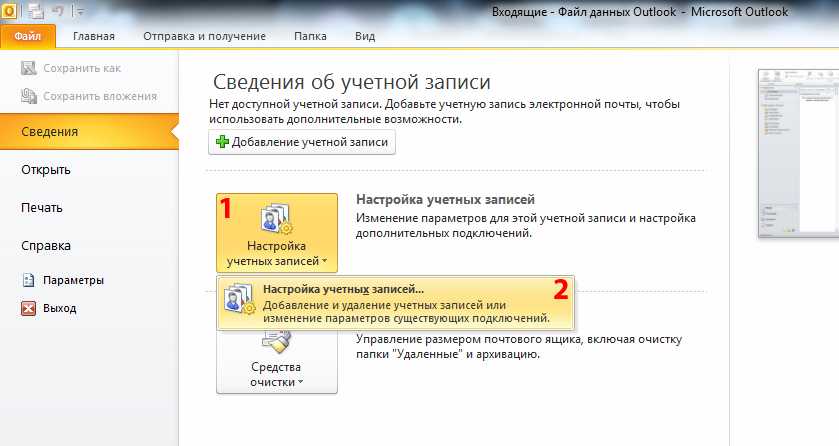This screenshot has width=839, height=446.
Task: Click the text starting Нет доступной учетной записи
Action: click(444, 112)
